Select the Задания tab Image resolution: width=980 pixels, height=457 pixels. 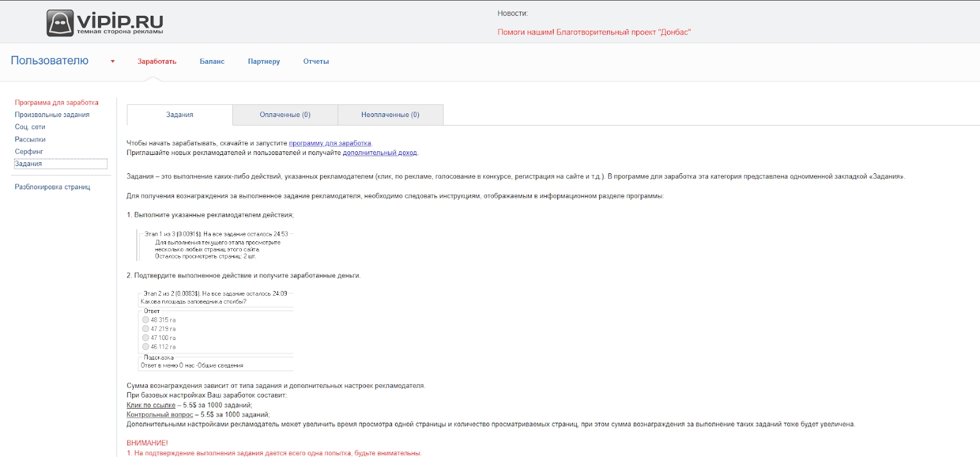click(x=179, y=115)
